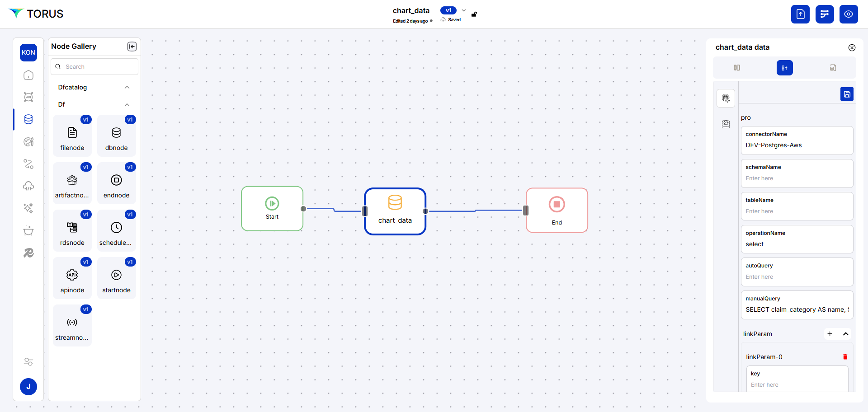
Task: Open the third tab in properties panel
Action: [x=833, y=68]
